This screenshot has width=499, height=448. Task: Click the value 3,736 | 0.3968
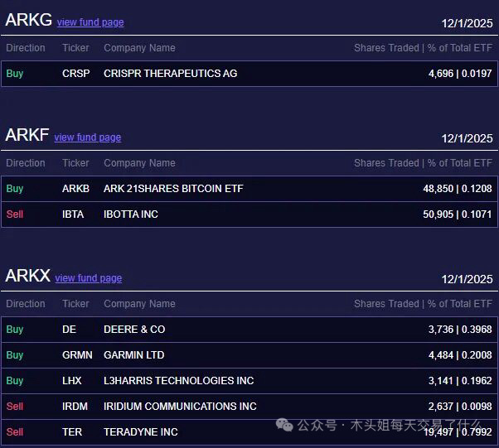[x=460, y=330]
